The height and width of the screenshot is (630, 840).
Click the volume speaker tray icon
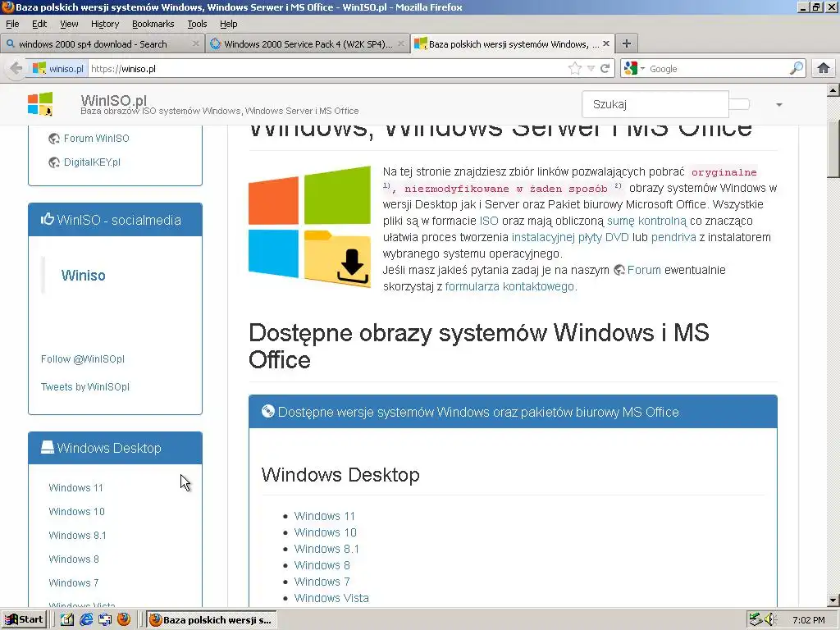coord(770,620)
